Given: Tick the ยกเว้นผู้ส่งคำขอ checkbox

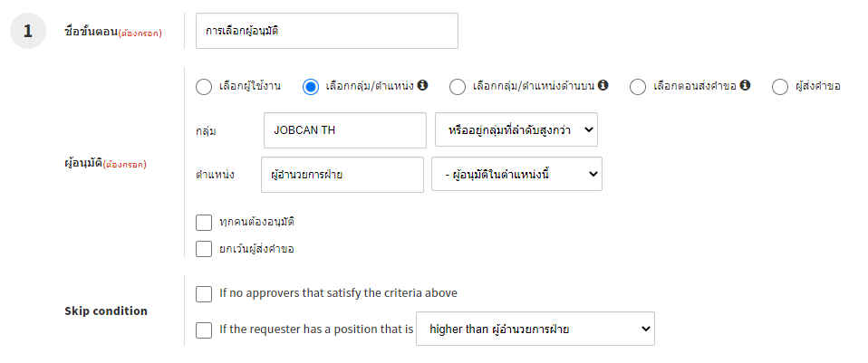Looking at the screenshot, I should [x=204, y=248].
